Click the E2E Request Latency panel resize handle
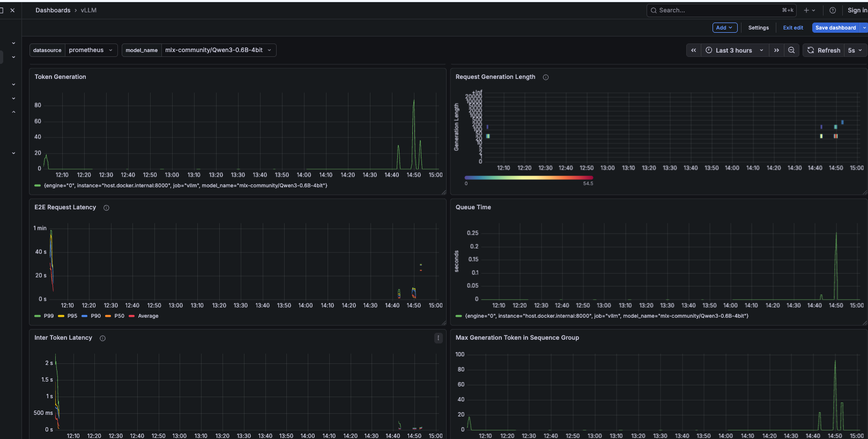 [x=443, y=323]
